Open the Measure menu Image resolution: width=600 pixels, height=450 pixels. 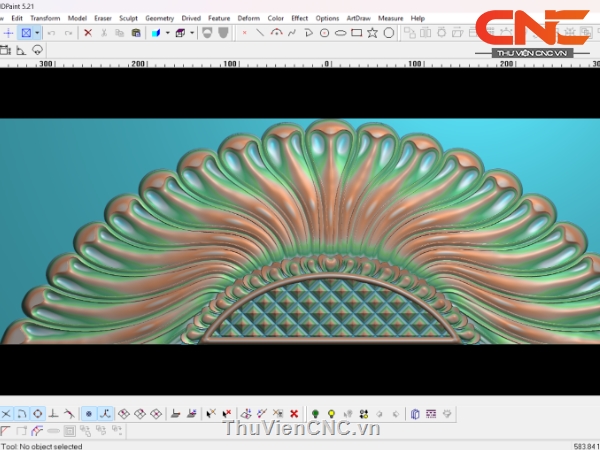tap(390, 18)
